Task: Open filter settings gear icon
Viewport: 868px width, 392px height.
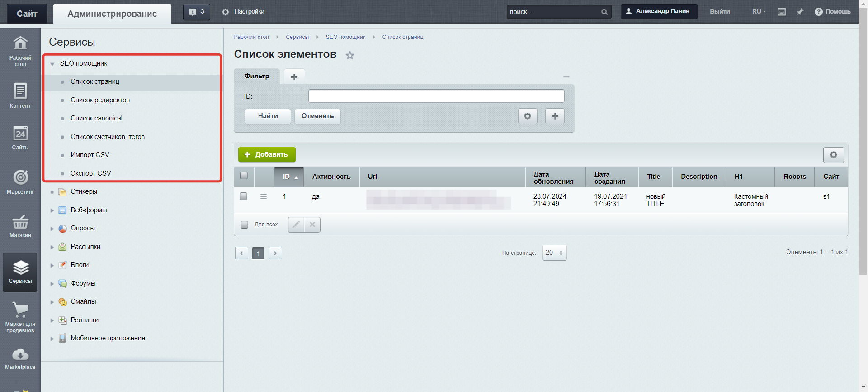Action: (528, 116)
